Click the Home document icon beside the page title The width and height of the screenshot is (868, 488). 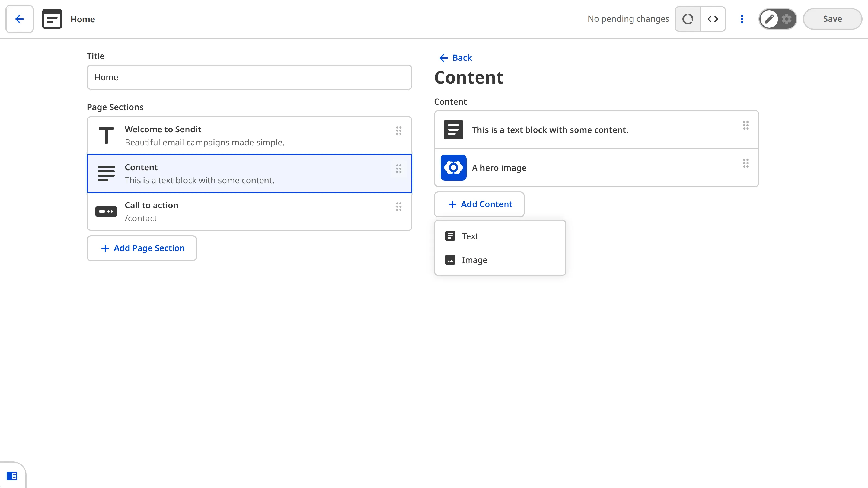coord(52,19)
